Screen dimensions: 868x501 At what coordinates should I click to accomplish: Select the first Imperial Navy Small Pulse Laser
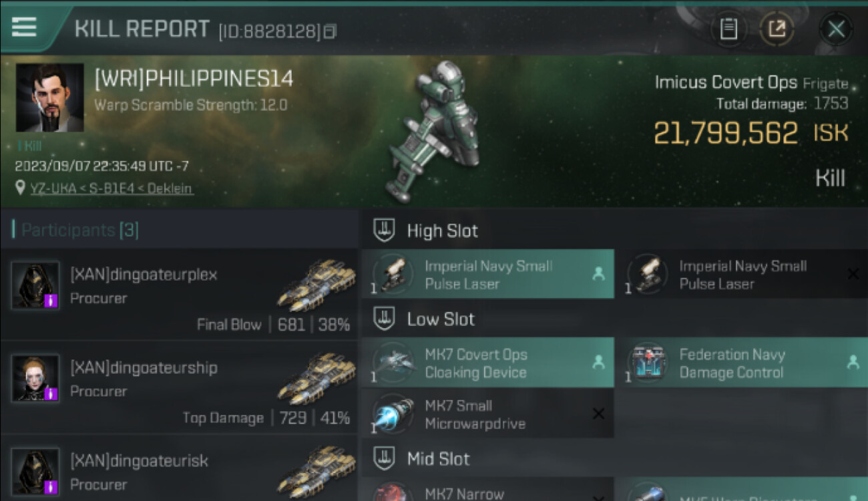487,275
